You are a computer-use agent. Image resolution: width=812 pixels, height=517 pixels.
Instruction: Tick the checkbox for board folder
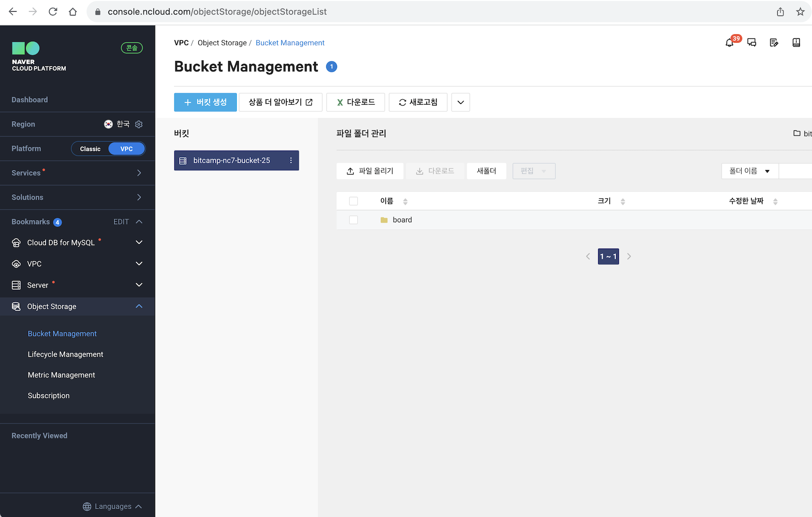353,220
